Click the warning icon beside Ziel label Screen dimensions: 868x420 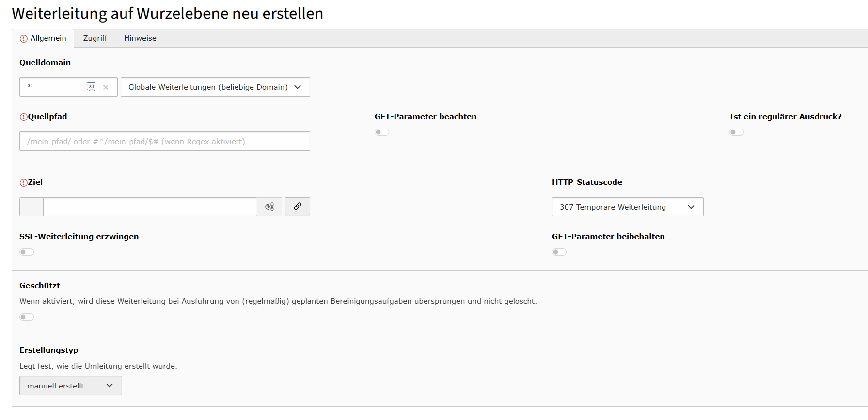click(23, 183)
